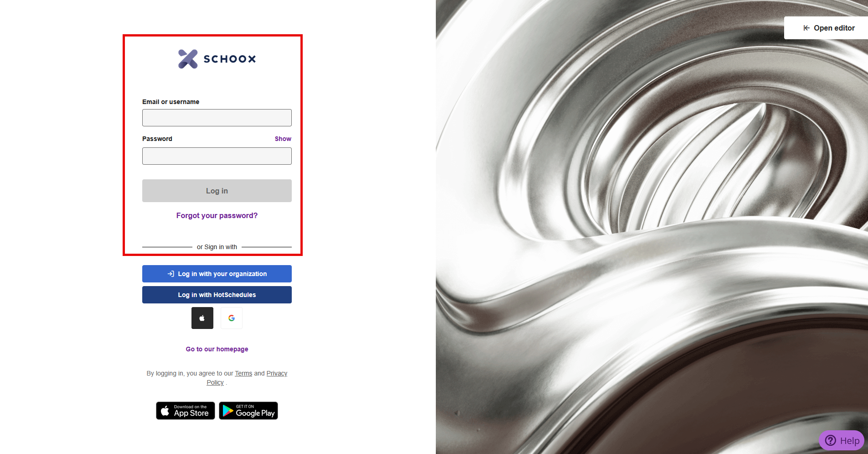Click the Help question mark icon

[831, 440]
